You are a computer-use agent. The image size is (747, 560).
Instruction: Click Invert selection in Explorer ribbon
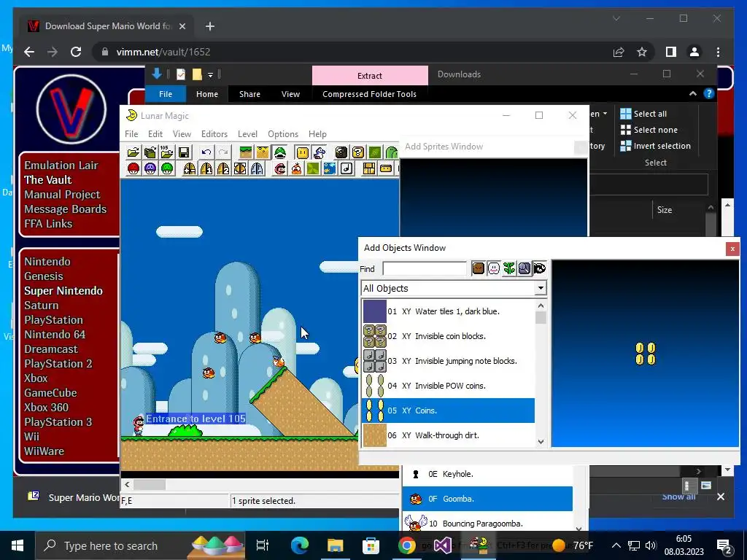coord(656,146)
